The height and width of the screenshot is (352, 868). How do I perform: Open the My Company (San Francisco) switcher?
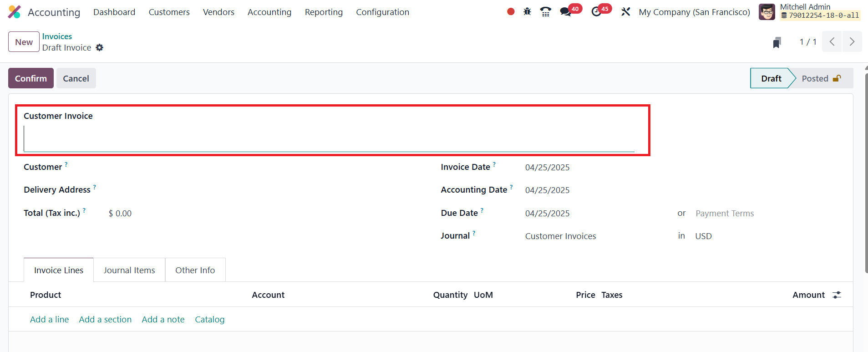coord(695,12)
